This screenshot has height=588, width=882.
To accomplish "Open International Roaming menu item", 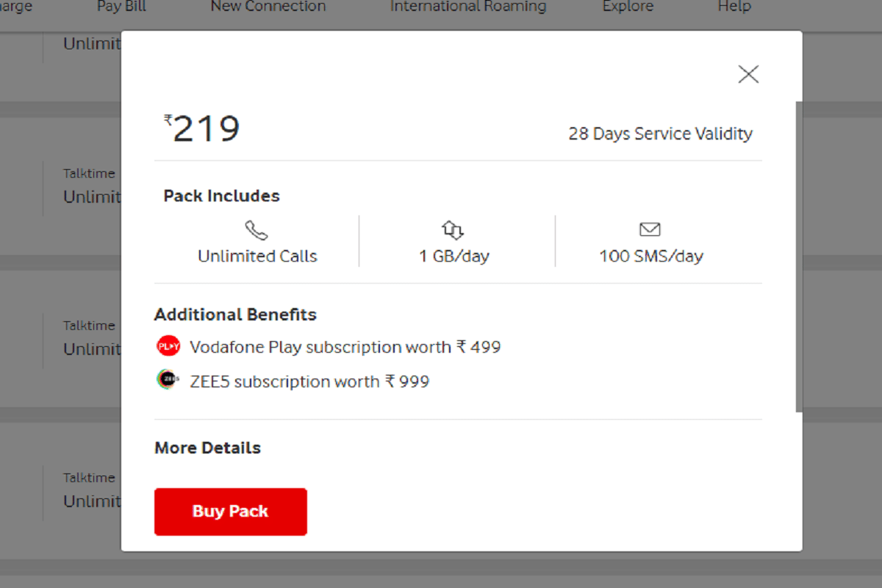I will pyautogui.click(x=467, y=7).
